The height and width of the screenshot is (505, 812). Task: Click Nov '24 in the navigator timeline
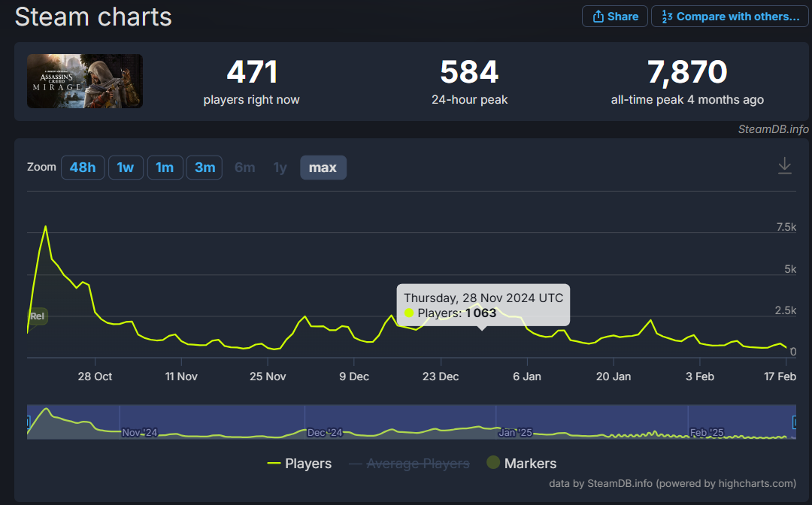point(140,433)
